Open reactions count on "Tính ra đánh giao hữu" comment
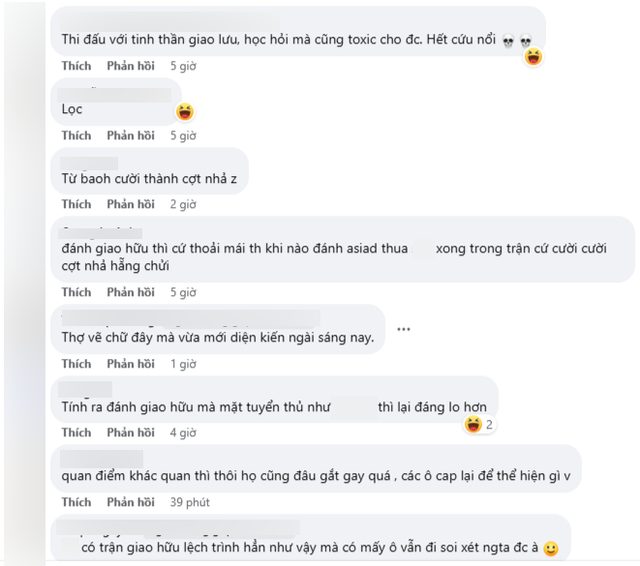The image size is (640, 566). [x=481, y=425]
